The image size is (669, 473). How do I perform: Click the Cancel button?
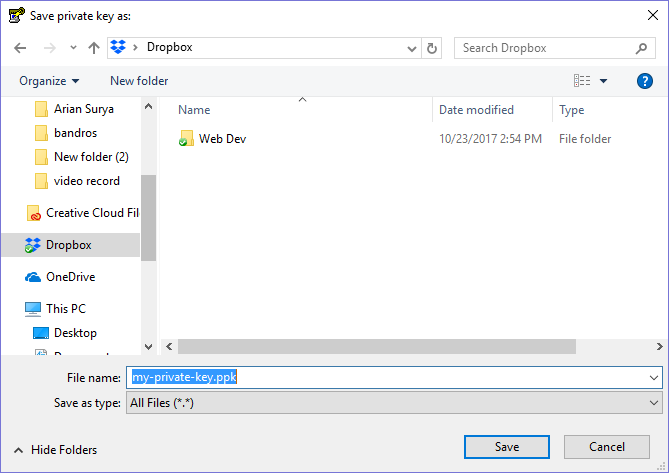607,447
